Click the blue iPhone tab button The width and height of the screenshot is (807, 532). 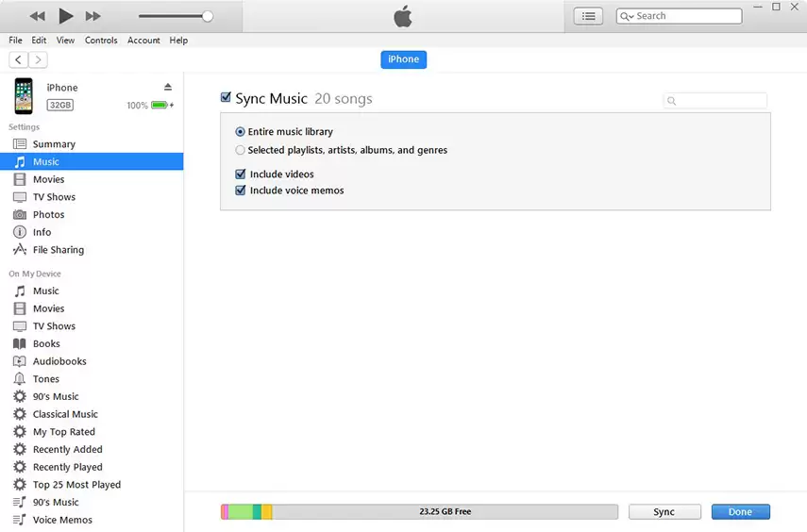pos(404,59)
